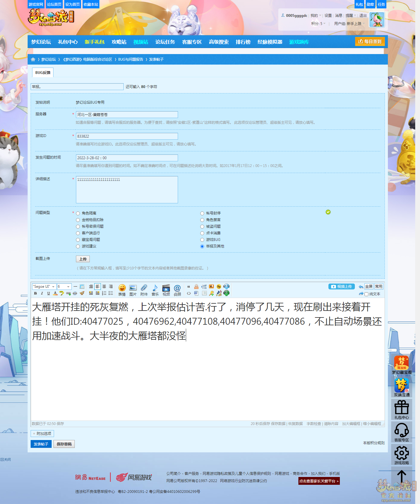This screenshot has width=420, height=504.
Task: Focus the 游戏ID input field
Action: [x=127, y=136]
